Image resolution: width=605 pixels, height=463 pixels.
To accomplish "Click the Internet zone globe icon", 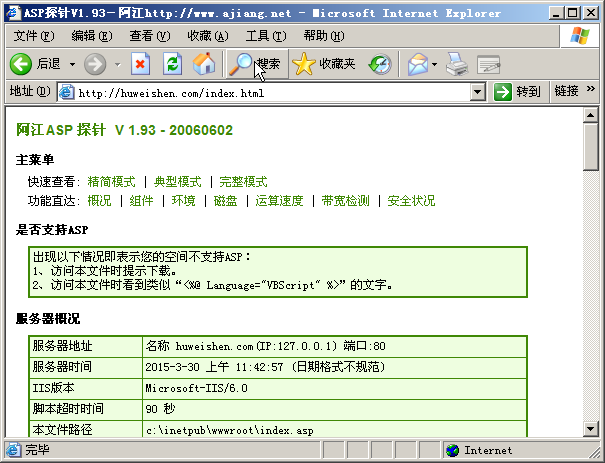I will pyautogui.click(x=452, y=450).
